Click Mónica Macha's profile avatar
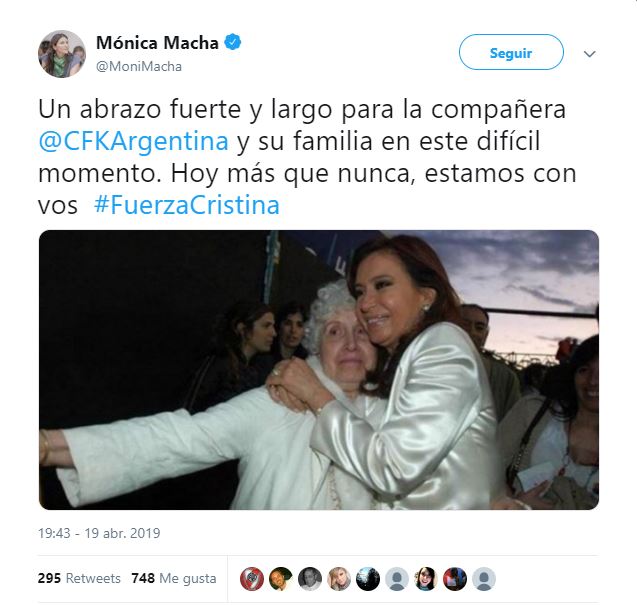This screenshot has height=605, width=637. coord(62,54)
